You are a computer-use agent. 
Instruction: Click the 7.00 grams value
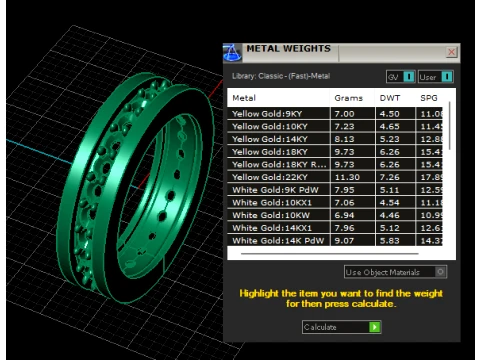click(344, 114)
